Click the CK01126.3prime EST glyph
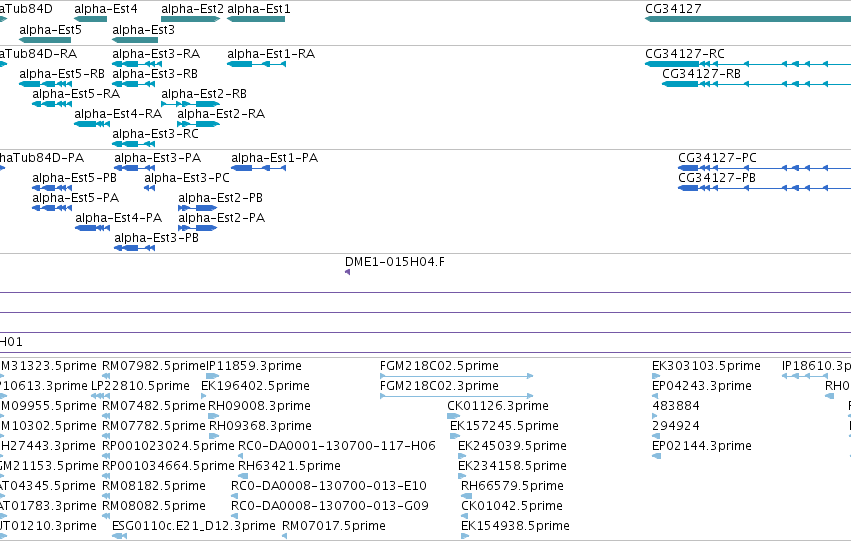851x541 pixels. (x=453, y=416)
